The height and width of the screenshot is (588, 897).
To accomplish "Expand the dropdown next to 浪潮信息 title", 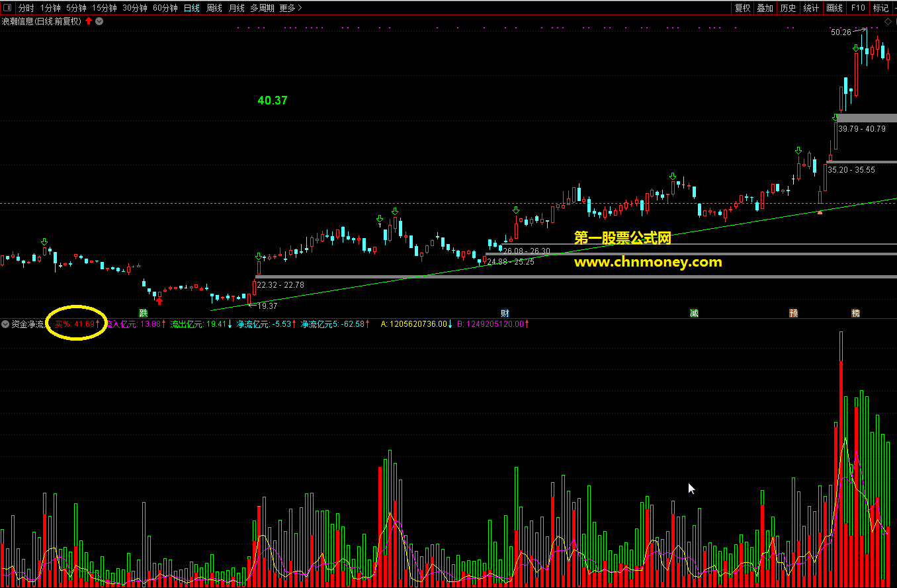I will 99,21.
